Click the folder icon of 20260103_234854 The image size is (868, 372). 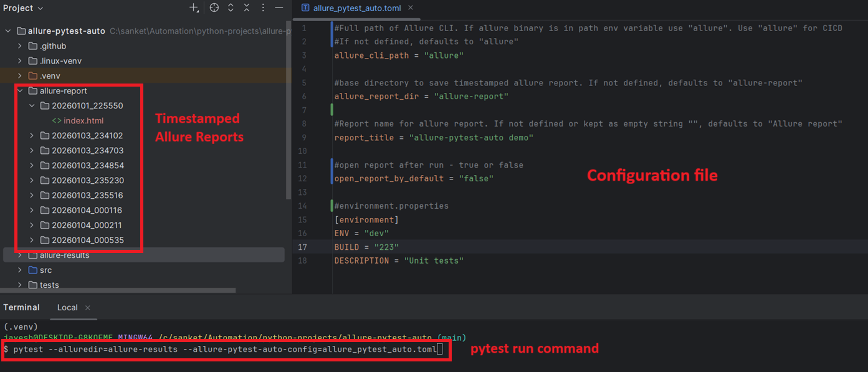[x=45, y=166]
